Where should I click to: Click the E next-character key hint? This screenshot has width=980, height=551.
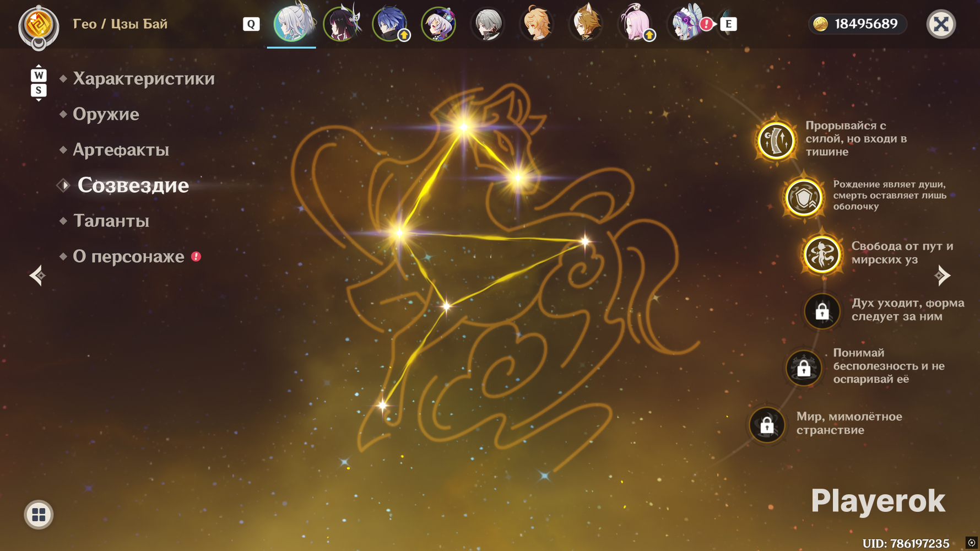pyautogui.click(x=728, y=24)
